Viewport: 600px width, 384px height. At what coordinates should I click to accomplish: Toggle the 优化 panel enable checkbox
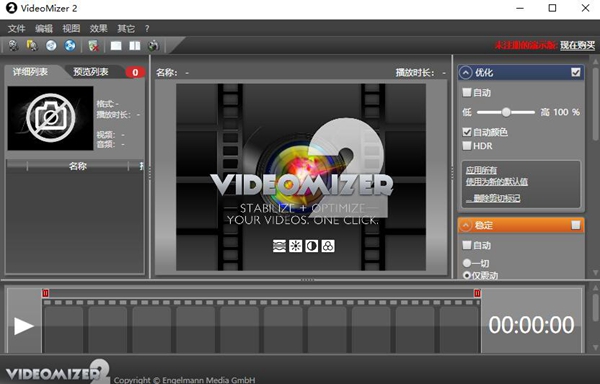click(576, 72)
